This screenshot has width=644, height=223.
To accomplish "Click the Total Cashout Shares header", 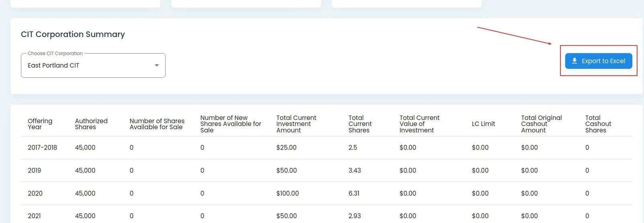I will point(598,124).
